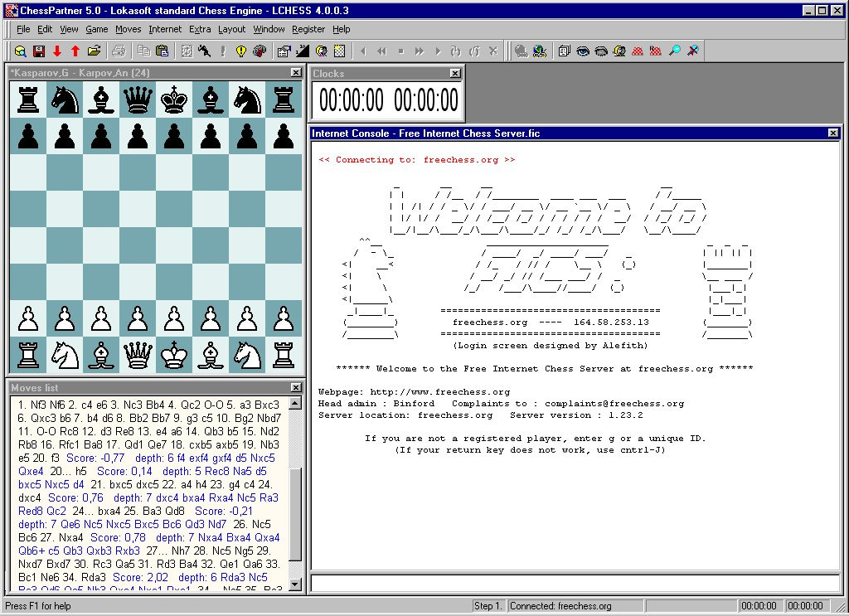Viewport: 849px width, 616px height.
Task: Open the Register menu
Action: [308, 29]
